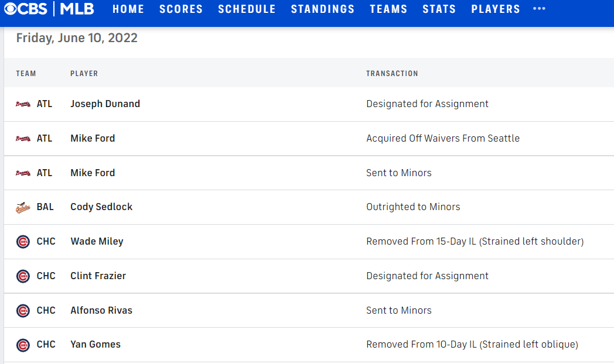Open CHC team link in Clint Frazier row

click(x=46, y=276)
